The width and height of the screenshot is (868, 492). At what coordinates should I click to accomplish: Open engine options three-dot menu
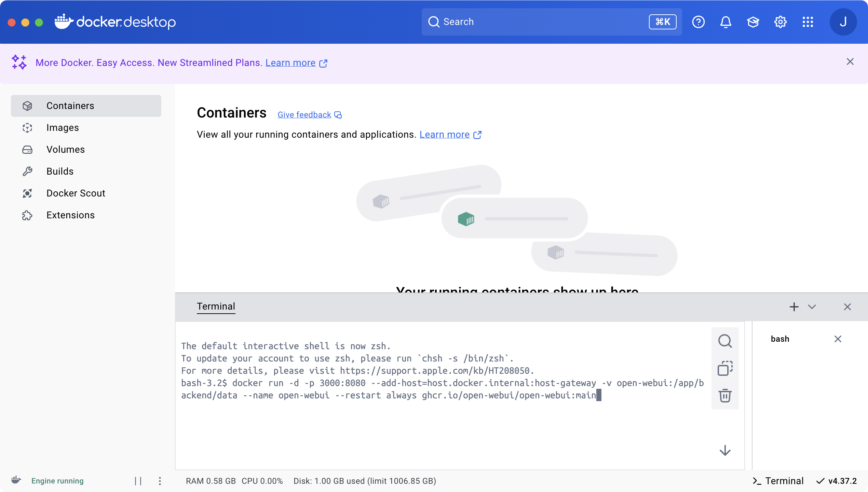(x=160, y=481)
